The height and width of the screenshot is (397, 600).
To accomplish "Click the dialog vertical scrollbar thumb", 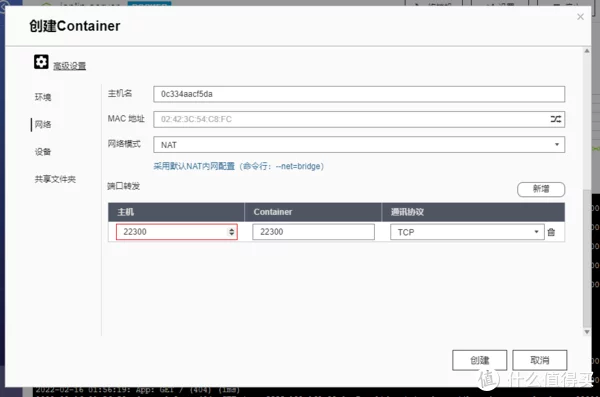I will point(587,257).
